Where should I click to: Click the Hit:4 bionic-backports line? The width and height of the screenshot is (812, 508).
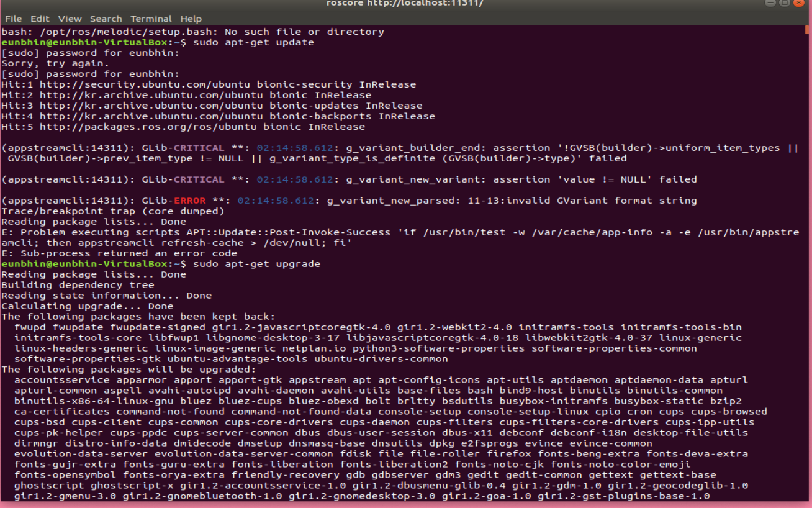click(218, 116)
